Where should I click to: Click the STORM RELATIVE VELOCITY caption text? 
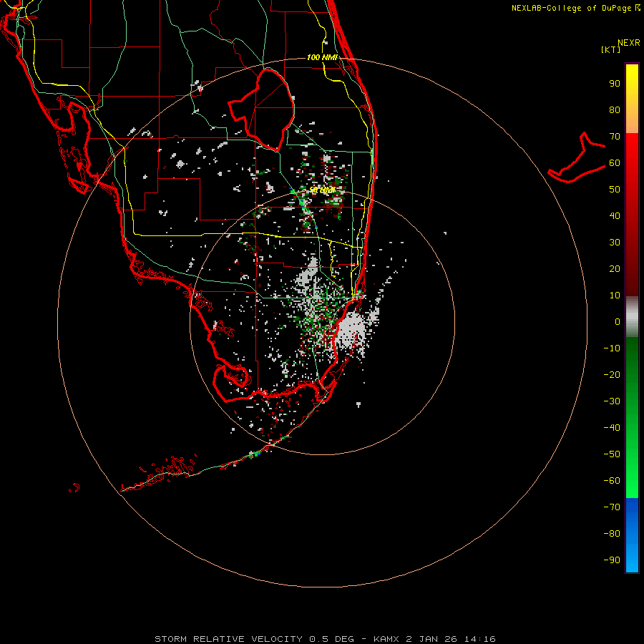(x=228, y=639)
